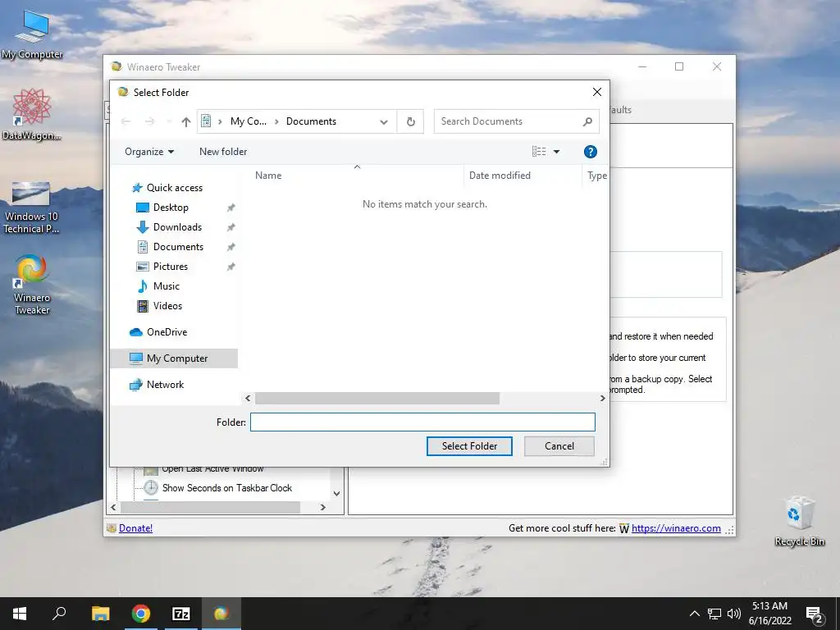The image size is (840, 630).
Task: Select Pictures in navigation pane
Action: pos(171,267)
